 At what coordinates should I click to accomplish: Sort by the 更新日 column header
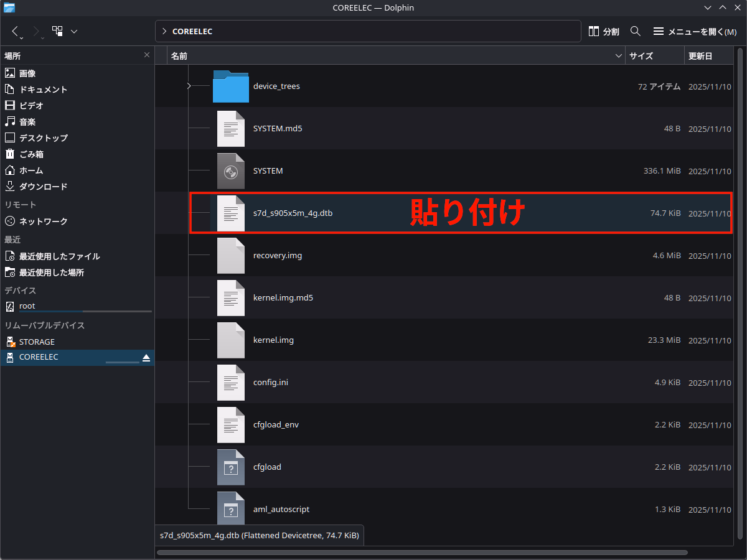pyautogui.click(x=709, y=56)
